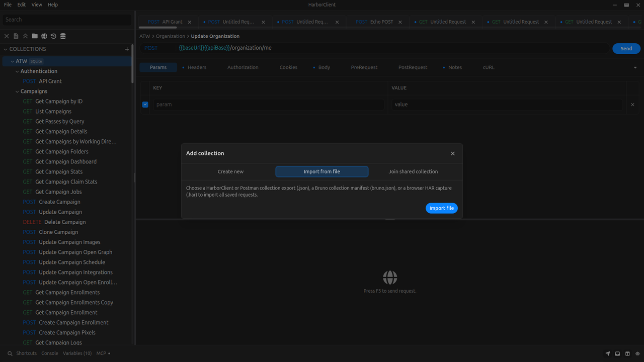Image resolution: width=644 pixels, height=362 pixels.
Task: Open environments via globe icon in sidebar toolbar
Action: 44,36
